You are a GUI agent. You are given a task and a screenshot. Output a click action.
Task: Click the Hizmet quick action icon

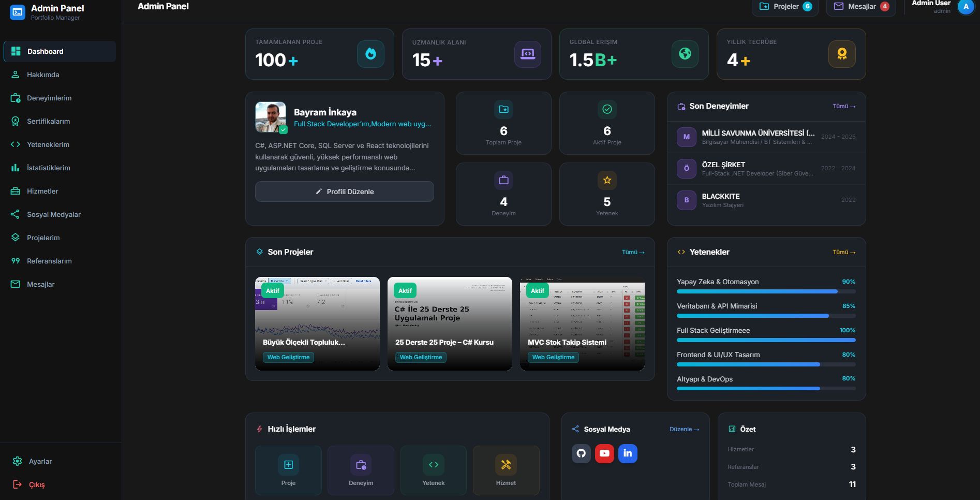click(x=506, y=465)
